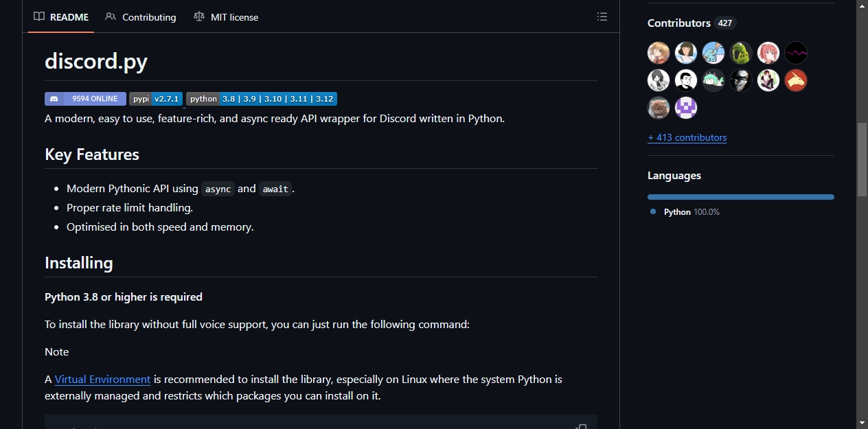Click 'Python 3.8 or higher is required' text
Viewport: 868px width, 429px height.
pos(124,297)
